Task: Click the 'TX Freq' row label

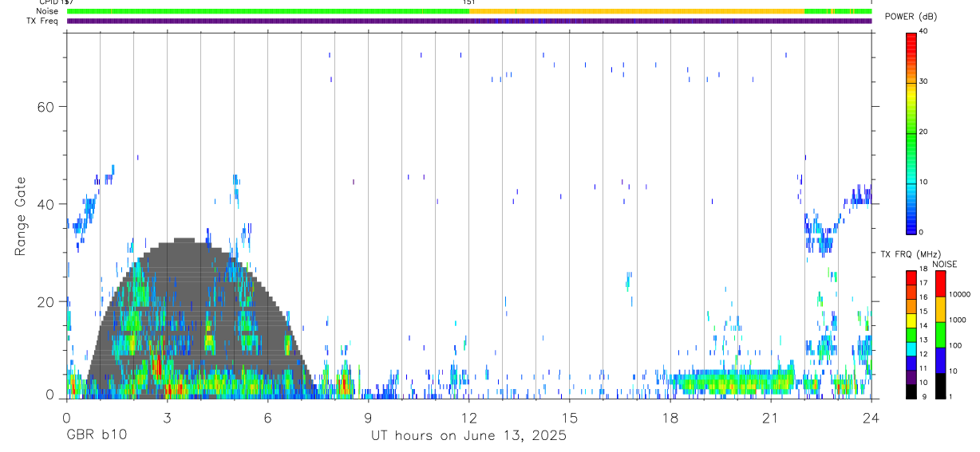Action: pos(42,21)
